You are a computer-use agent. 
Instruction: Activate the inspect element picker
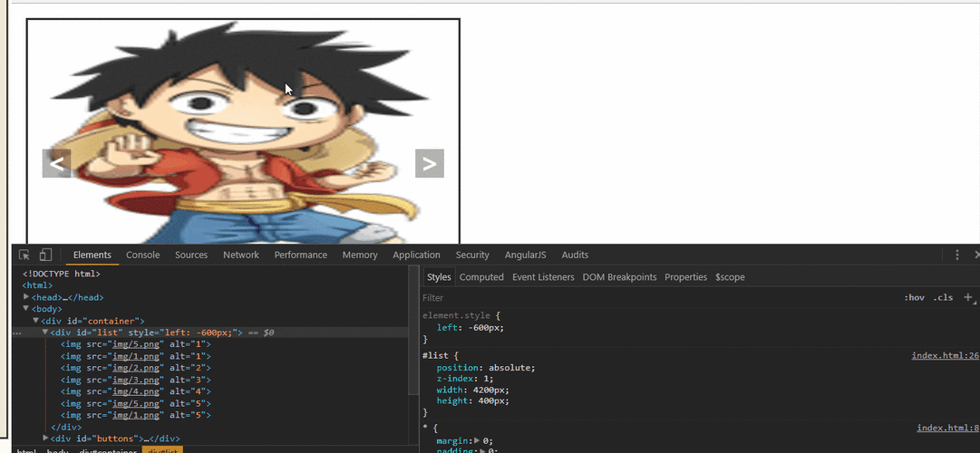point(24,255)
